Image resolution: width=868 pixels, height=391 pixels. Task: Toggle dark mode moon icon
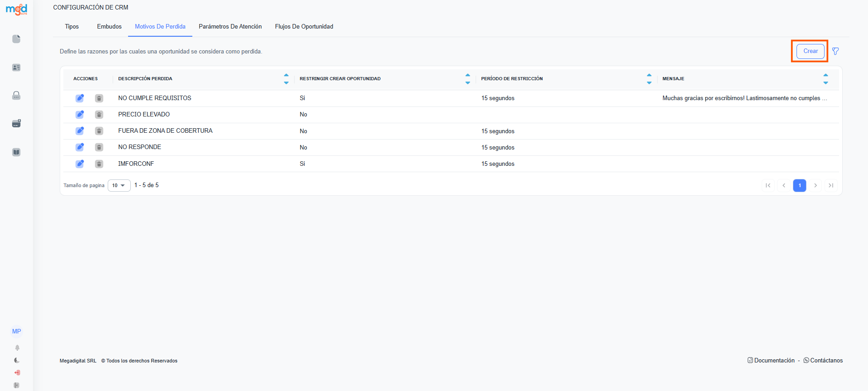click(17, 360)
